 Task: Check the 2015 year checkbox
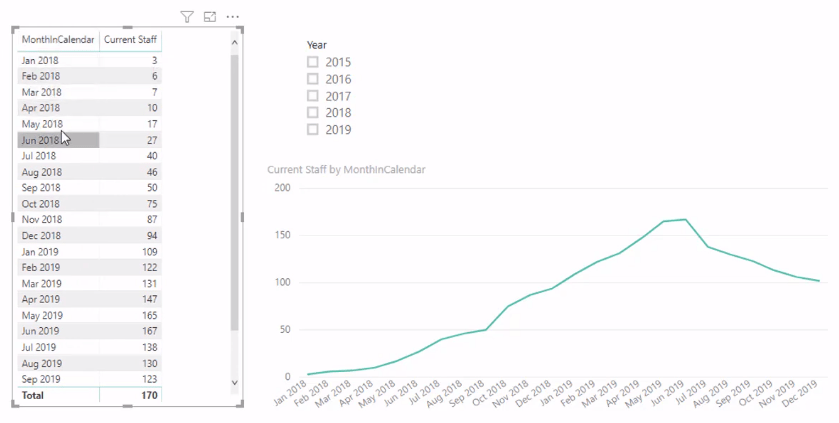point(312,62)
